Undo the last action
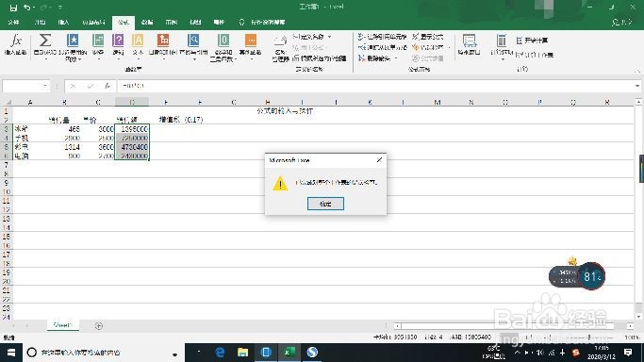 (x=26, y=8)
